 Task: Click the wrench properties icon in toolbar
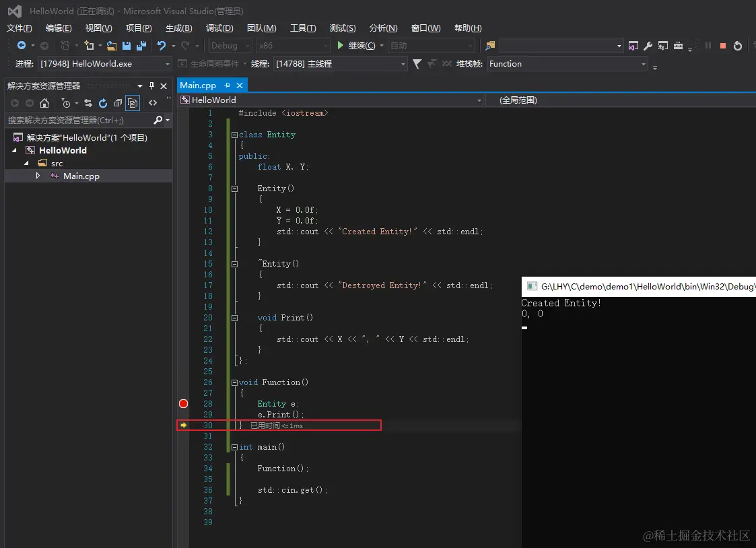coord(648,45)
